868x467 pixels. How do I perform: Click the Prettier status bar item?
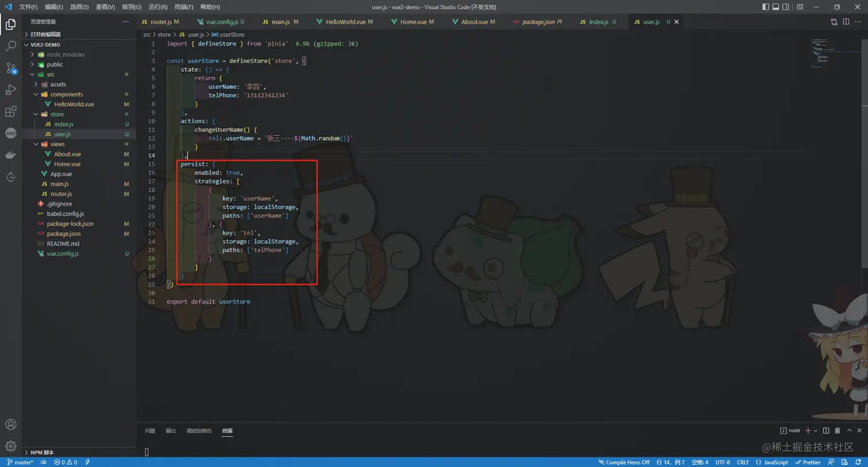pos(808,462)
